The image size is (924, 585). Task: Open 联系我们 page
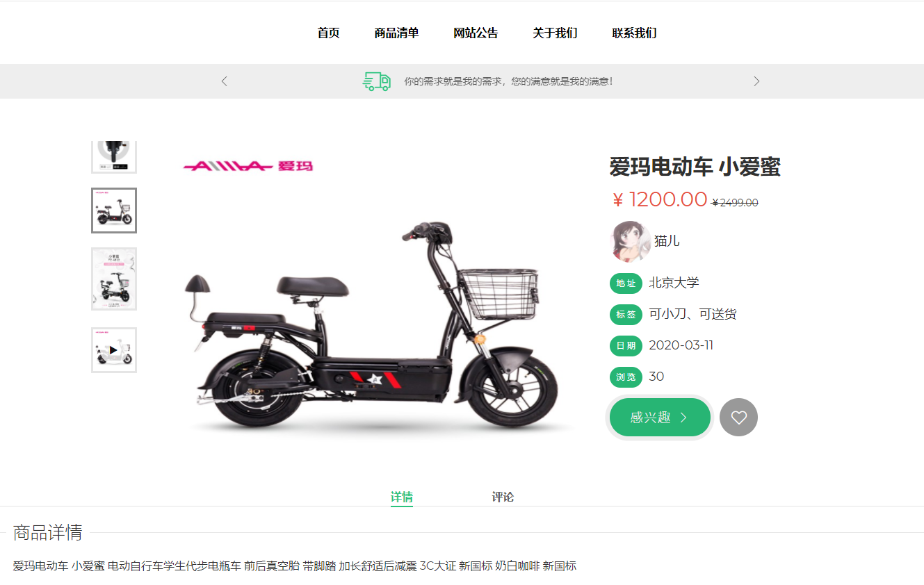coord(634,33)
